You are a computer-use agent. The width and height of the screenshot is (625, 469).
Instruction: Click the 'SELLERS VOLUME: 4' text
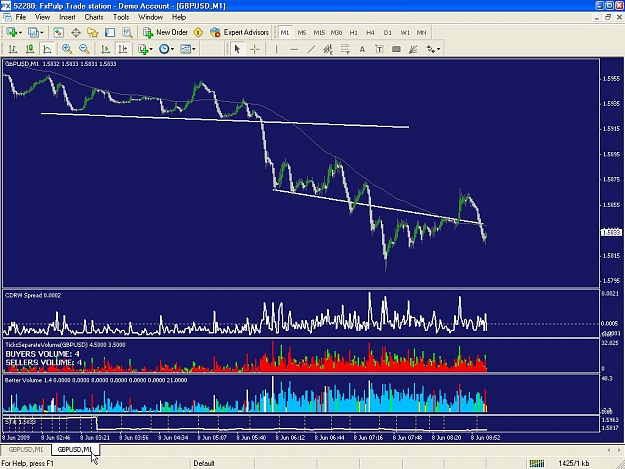[44, 363]
